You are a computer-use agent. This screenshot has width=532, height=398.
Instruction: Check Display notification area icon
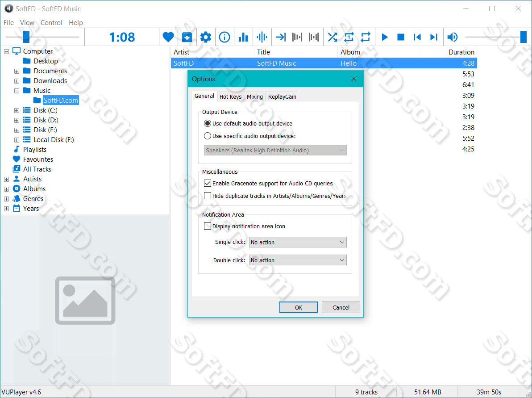[x=207, y=226]
